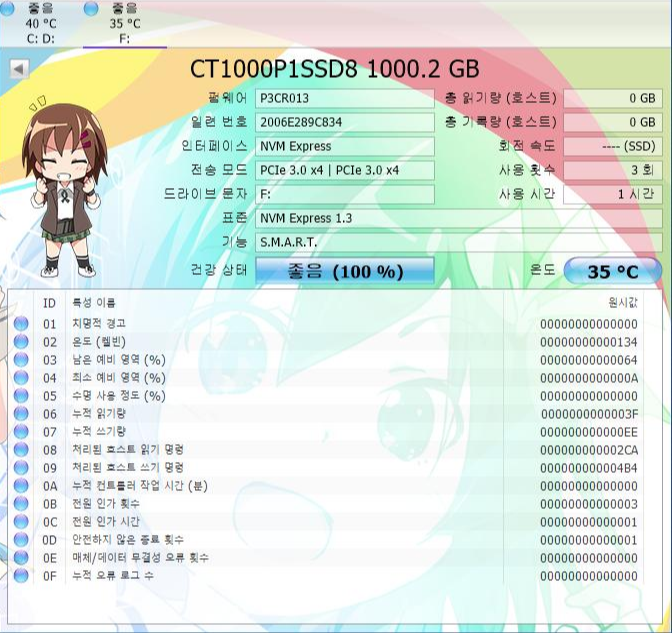The image size is (672, 633).
Task: Select attribute 전원 인가 횟수
Action: coord(105,504)
